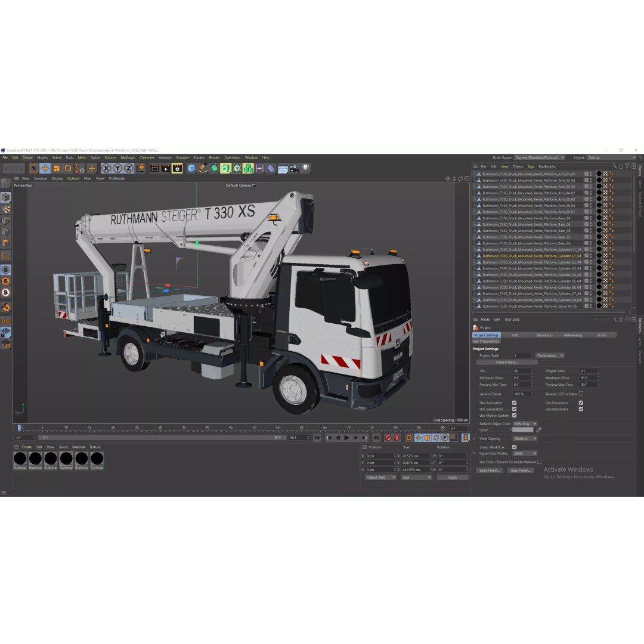644x644 pixels.
Task: Click Render View clapperboard icon
Action: point(154,168)
